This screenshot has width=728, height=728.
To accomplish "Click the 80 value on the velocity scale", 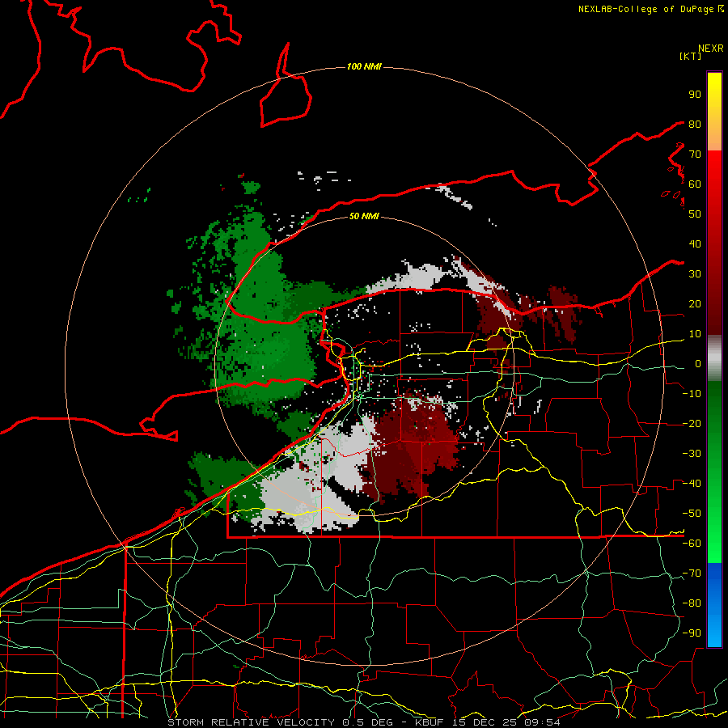I will (x=695, y=124).
